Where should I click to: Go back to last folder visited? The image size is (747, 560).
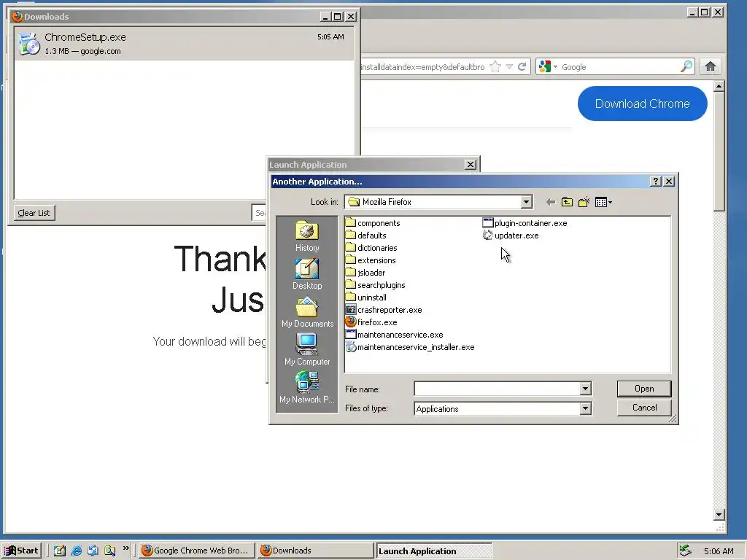[x=550, y=203]
